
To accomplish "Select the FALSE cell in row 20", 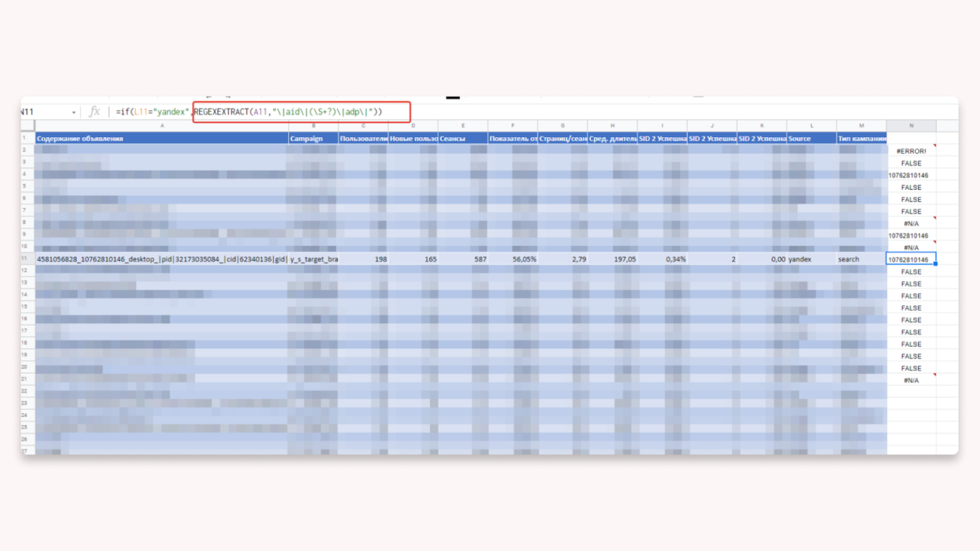I will (911, 368).
